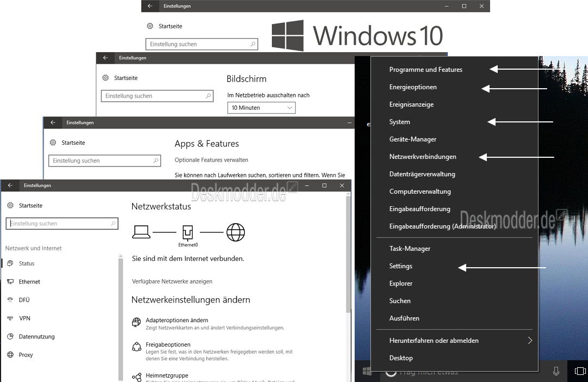This screenshot has width=588, height=382.
Task: Choose Ausführen in the context menu
Action: 404,318
